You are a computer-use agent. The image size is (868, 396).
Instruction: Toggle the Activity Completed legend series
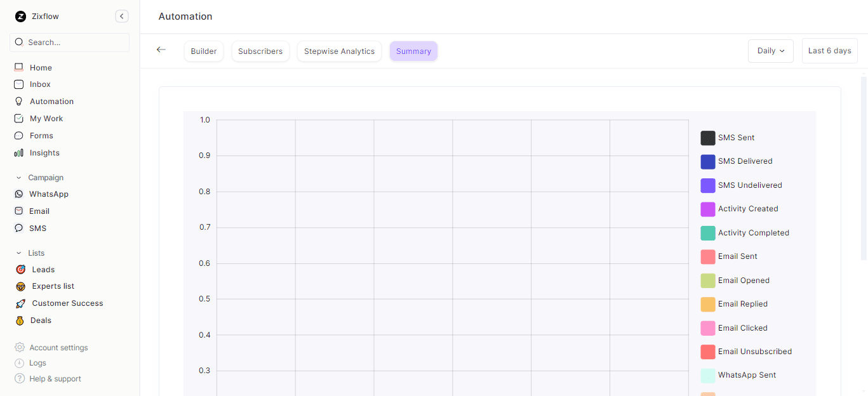753,233
